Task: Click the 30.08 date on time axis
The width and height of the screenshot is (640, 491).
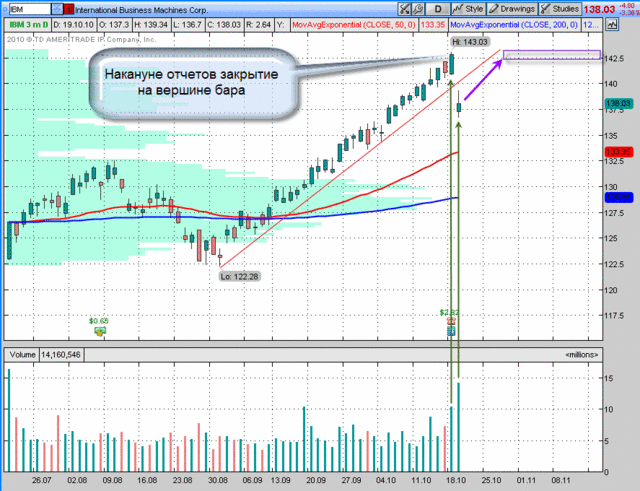Action: coord(218,480)
